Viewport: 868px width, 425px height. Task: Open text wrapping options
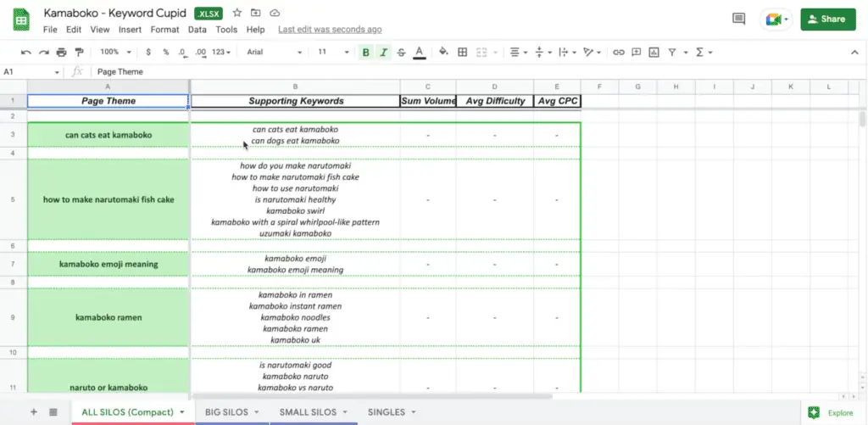click(x=567, y=52)
